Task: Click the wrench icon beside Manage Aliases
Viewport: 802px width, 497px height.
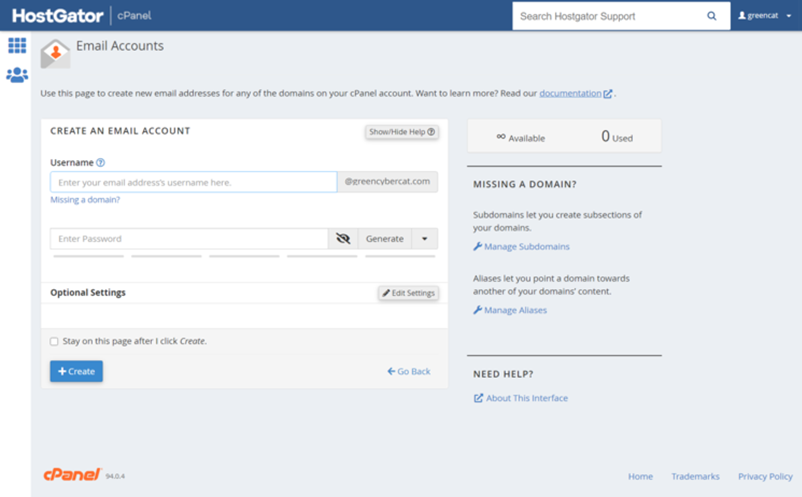Action: pos(478,310)
